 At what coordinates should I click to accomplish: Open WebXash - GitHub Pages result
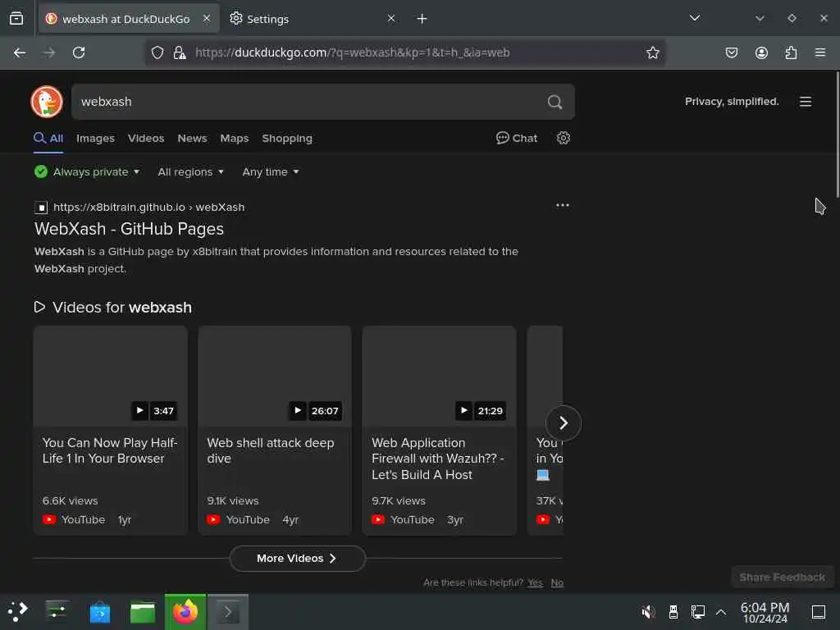(x=129, y=229)
